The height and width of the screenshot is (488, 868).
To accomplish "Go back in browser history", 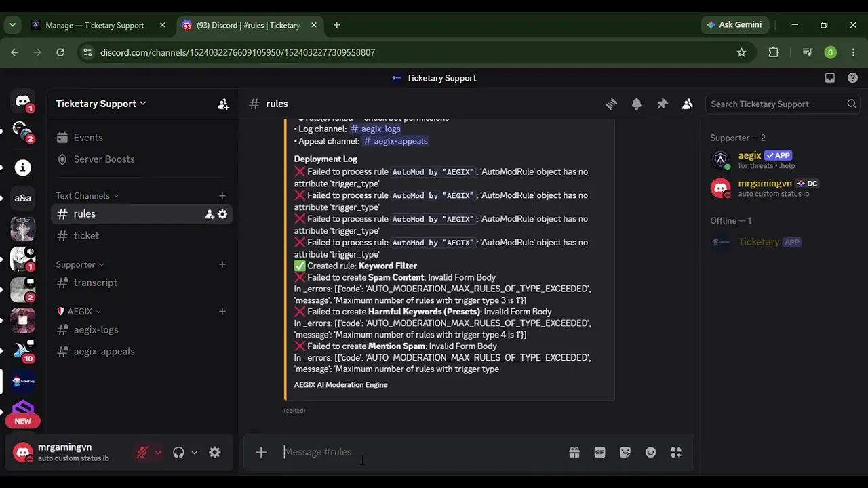I will pos(15,52).
